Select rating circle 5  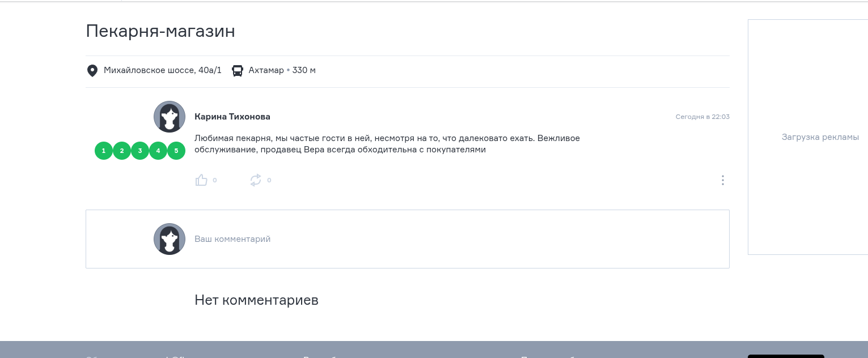pyautogui.click(x=176, y=151)
